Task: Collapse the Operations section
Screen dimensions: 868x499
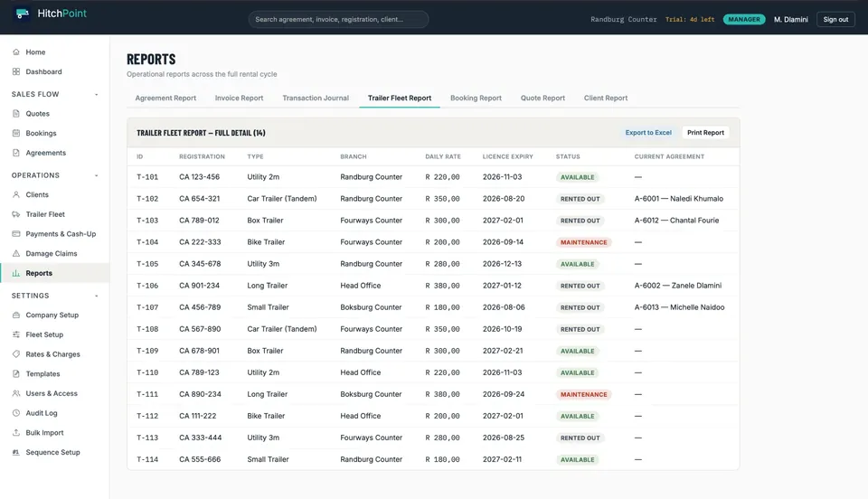Action: [x=97, y=175]
